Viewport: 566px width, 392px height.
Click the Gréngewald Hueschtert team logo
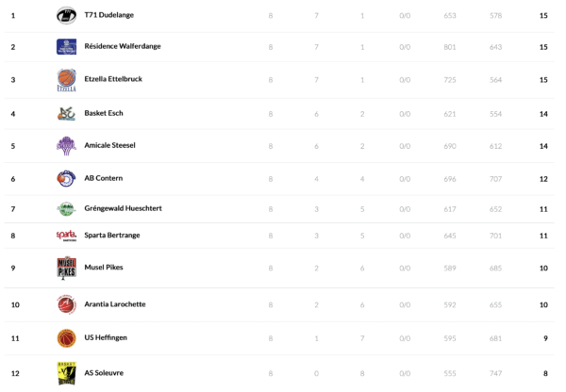click(66, 208)
